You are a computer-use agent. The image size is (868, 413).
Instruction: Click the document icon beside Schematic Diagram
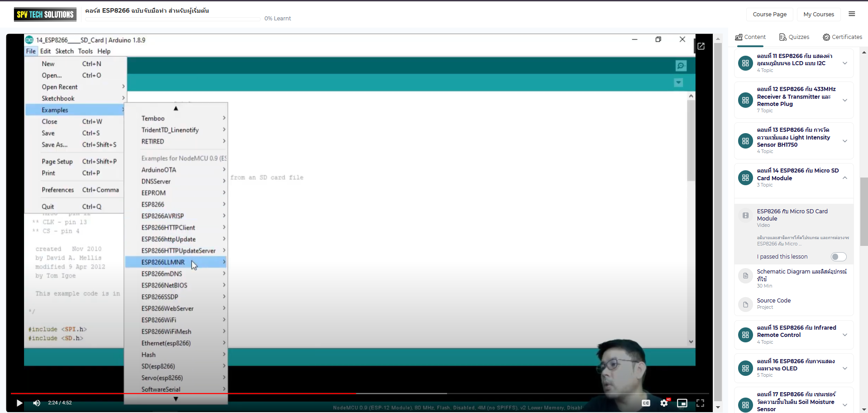click(745, 275)
